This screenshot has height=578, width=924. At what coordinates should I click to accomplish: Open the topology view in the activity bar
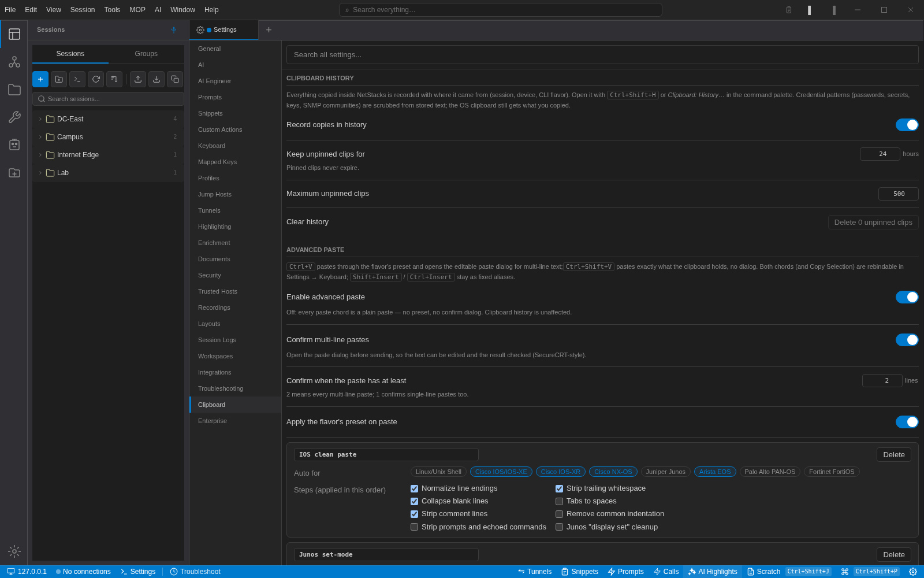14,62
